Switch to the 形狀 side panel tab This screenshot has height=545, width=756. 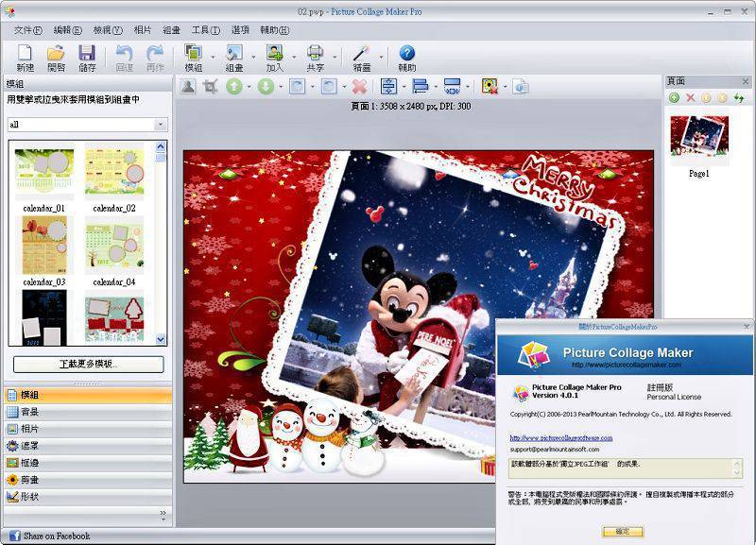88,496
